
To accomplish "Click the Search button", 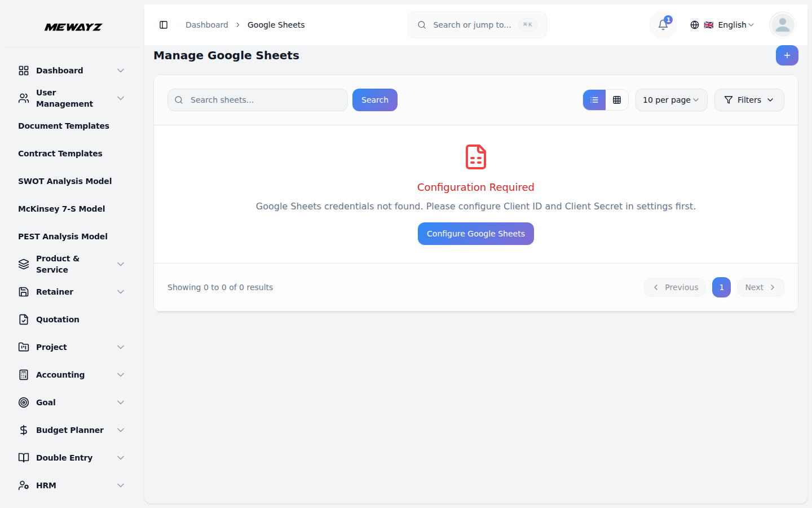I will [x=374, y=100].
